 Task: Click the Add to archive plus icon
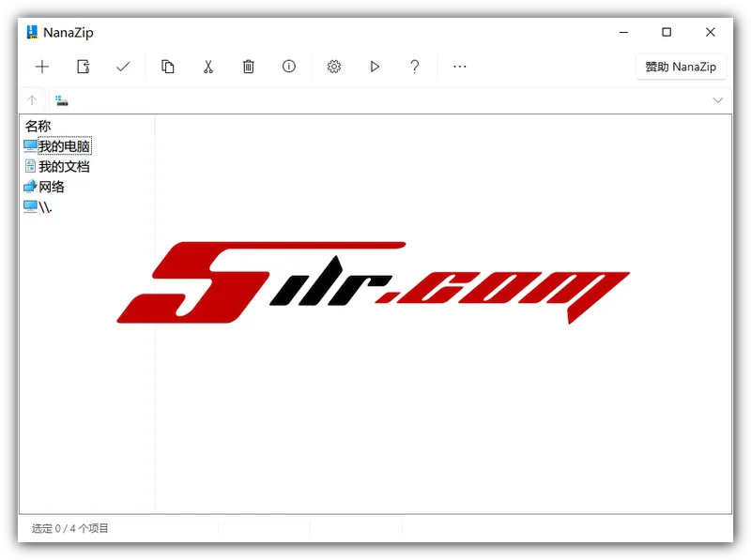coord(42,67)
